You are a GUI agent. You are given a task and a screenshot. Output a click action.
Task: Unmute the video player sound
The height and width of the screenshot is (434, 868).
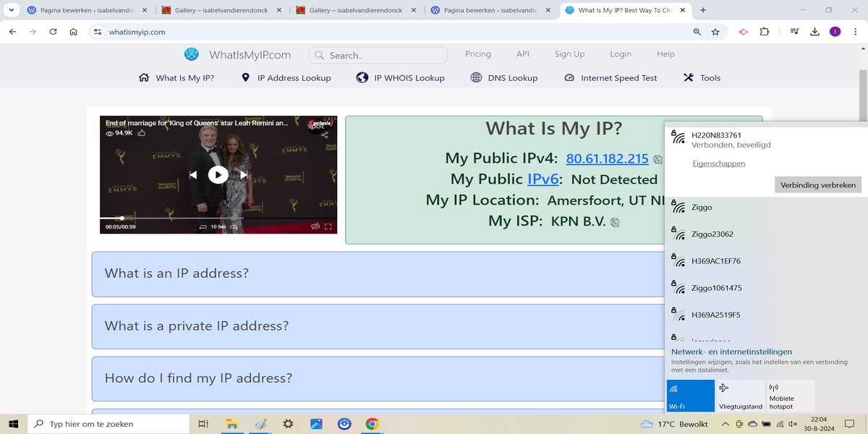[315, 226]
